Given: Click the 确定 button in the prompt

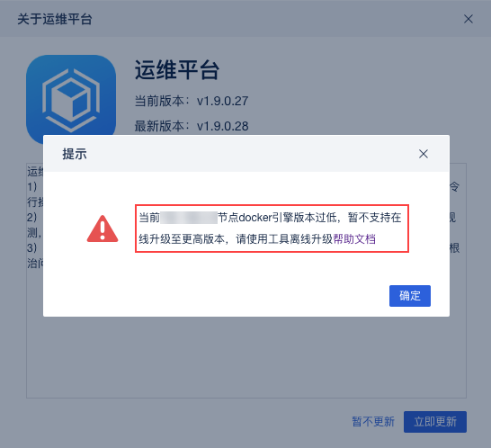Looking at the screenshot, I should coord(409,296).
